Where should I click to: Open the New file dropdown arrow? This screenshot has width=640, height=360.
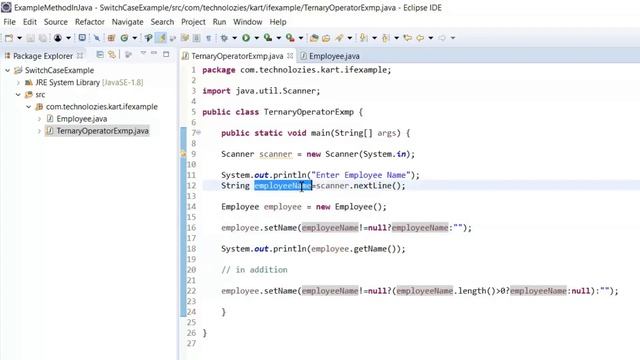[x=19, y=38]
